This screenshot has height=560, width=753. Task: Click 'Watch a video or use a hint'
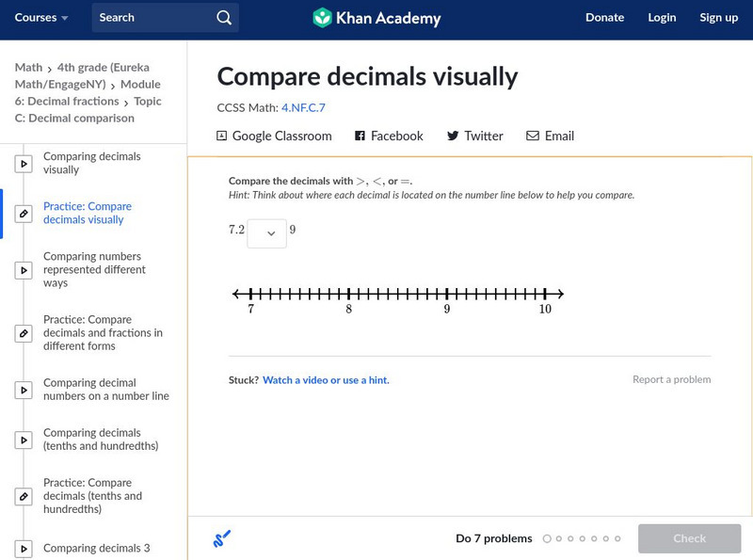click(326, 380)
